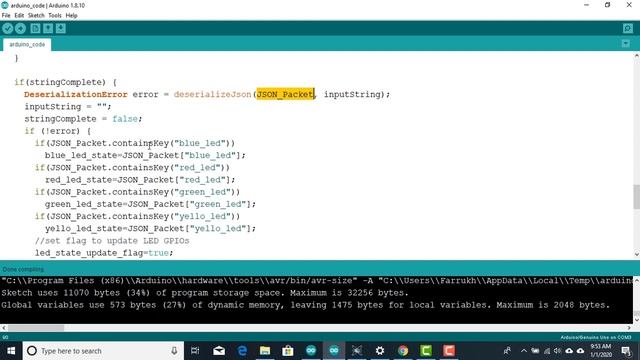Open Microsoft Store from taskbar
The height and width of the screenshot is (360, 640).
click(288, 351)
